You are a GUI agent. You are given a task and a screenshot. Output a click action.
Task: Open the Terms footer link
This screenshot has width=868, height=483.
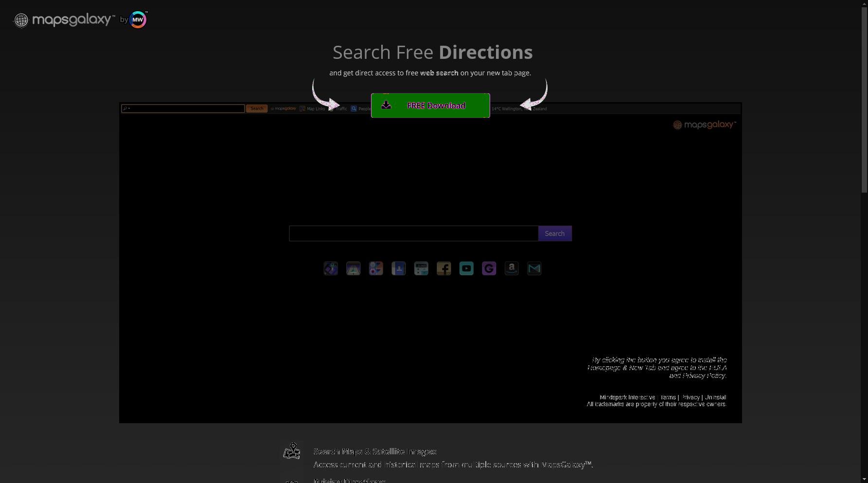tap(668, 397)
